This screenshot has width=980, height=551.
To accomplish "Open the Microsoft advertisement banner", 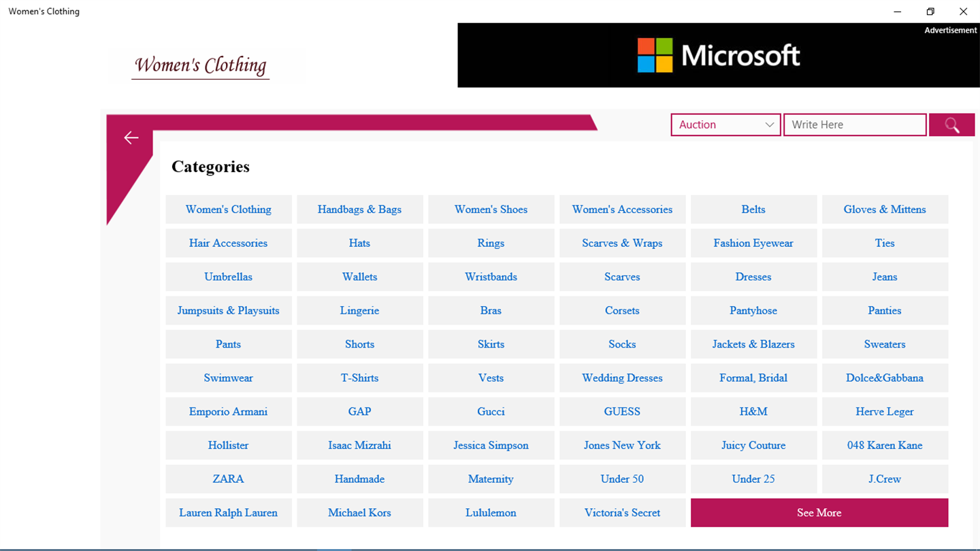I will (x=718, y=55).
